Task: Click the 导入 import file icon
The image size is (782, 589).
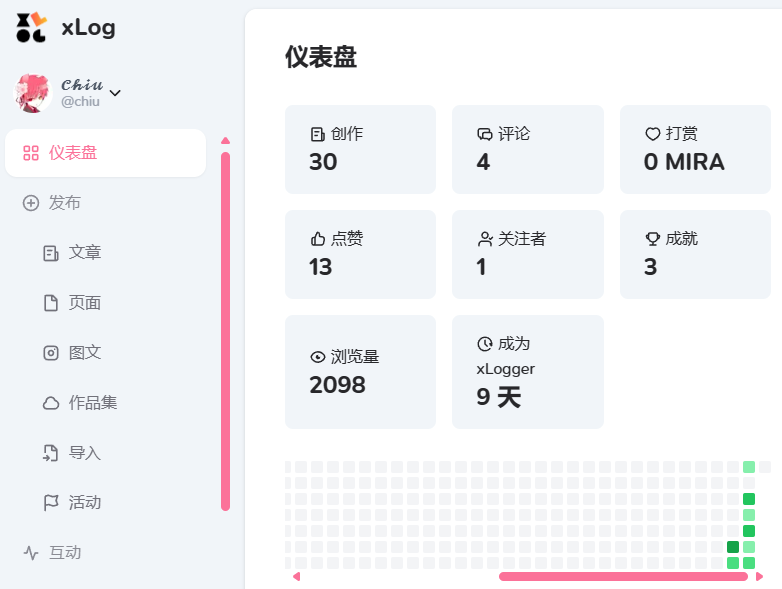Action: pyautogui.click(x=50, y=453)
